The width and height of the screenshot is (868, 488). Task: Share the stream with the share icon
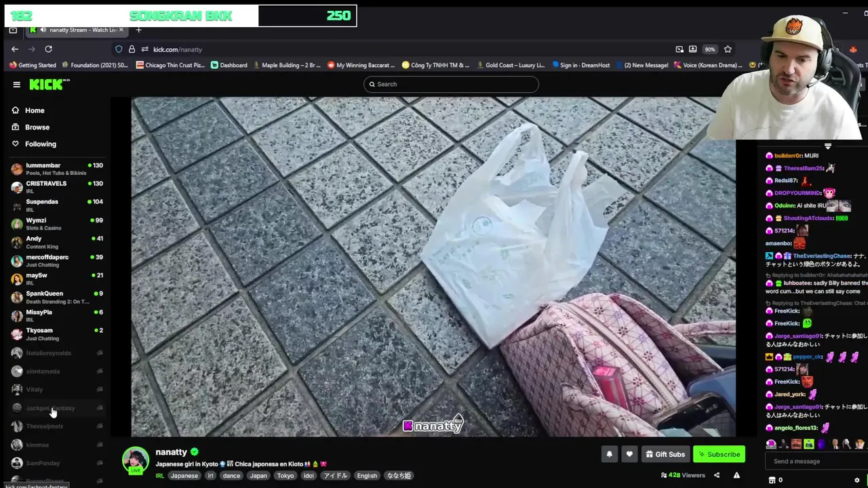[x=717, y=476]
